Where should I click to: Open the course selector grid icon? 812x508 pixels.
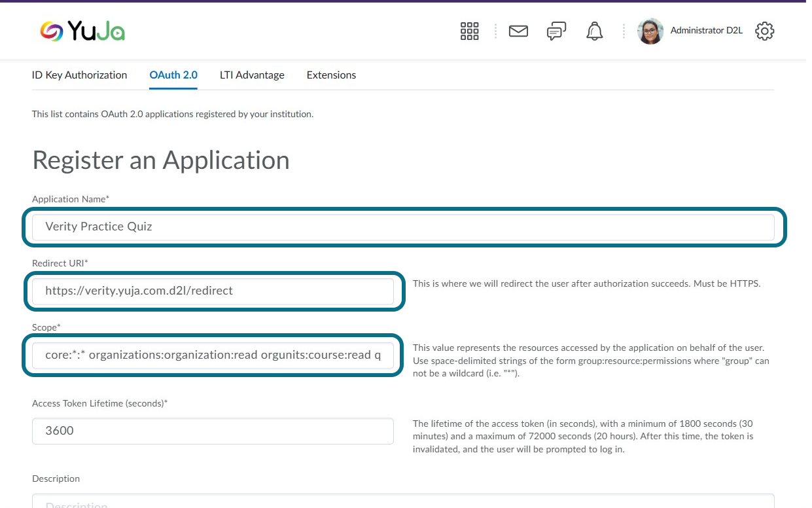470,31
